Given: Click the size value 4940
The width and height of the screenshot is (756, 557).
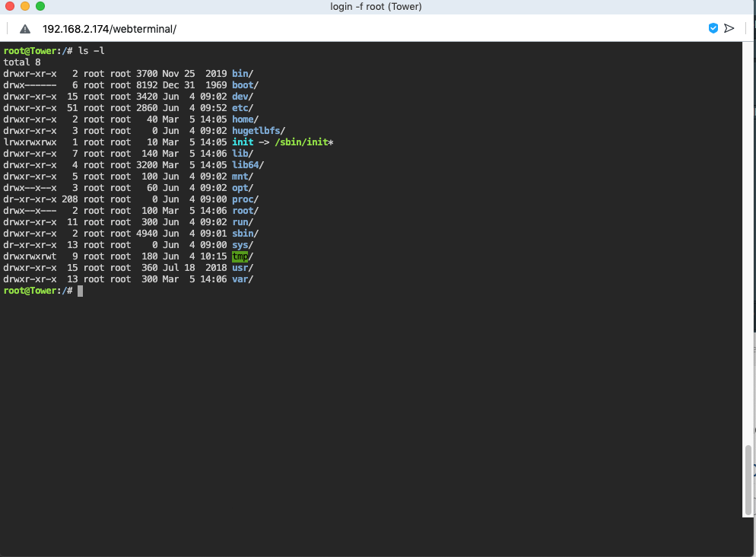Looking at the screenshot, I should click(147, 234).
